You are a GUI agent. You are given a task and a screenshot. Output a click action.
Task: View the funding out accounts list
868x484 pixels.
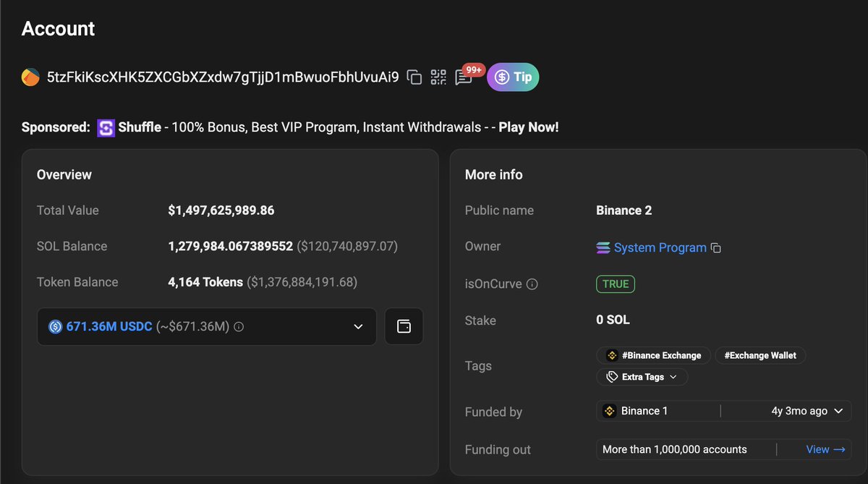coord(825,449)
